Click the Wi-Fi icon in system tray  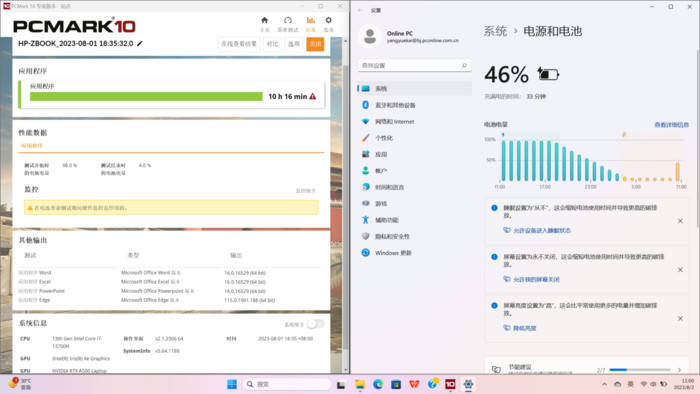(x=644, y=384)
